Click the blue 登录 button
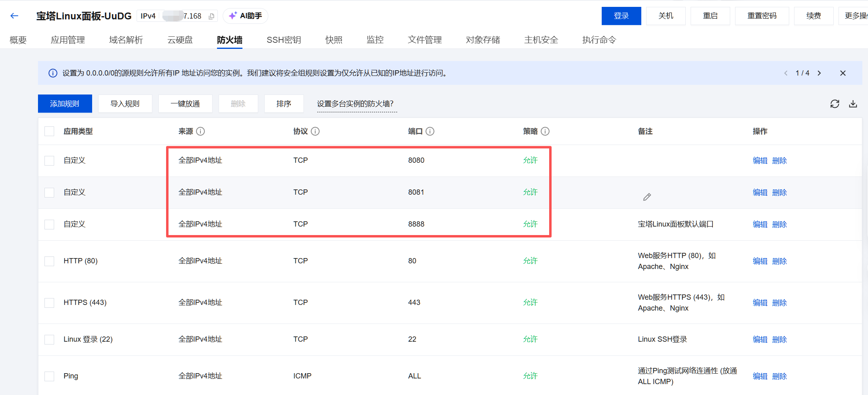Image resolution: width=868 pixels, height=395 pixels. (622, 16)
